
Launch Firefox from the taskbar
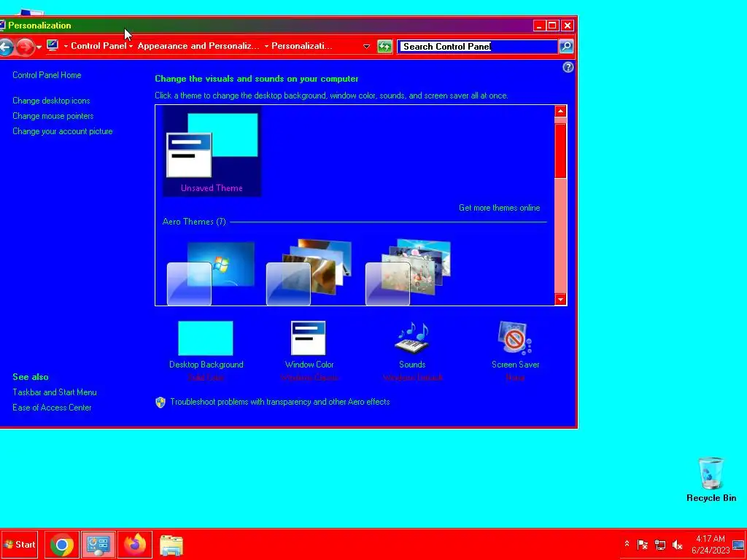pos(135,544)
